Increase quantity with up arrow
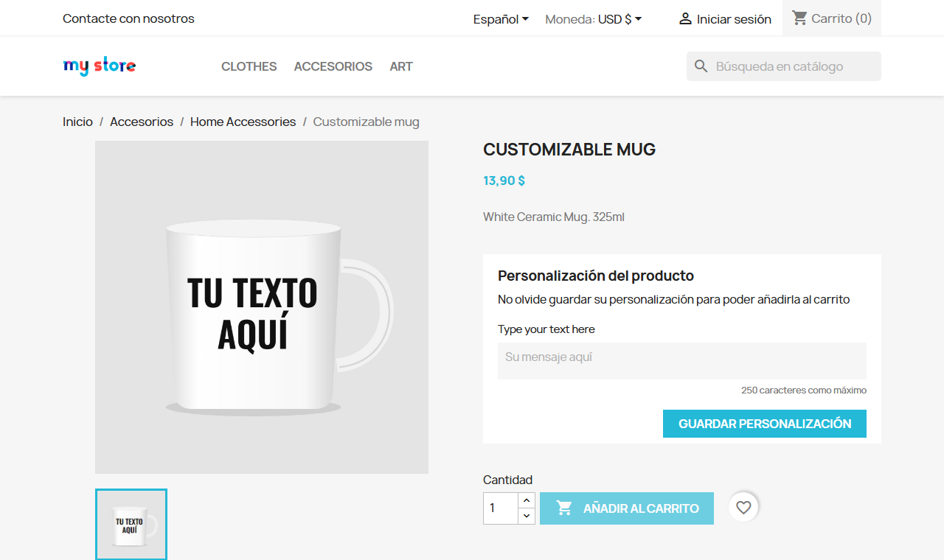The height and width of the screenshot is (560, 944). 527,500
